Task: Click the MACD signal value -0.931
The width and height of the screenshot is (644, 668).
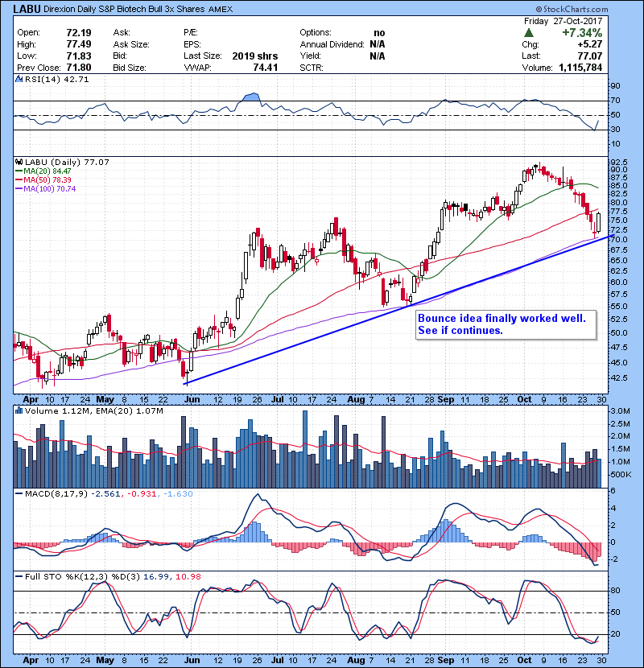Action: [142, 494]
